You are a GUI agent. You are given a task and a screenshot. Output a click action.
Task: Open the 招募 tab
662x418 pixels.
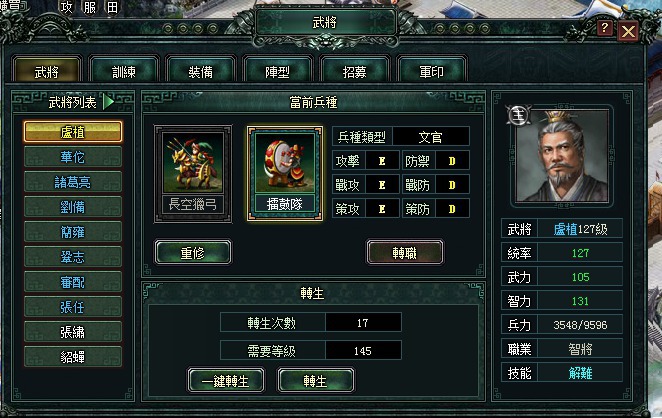[354, 72]
